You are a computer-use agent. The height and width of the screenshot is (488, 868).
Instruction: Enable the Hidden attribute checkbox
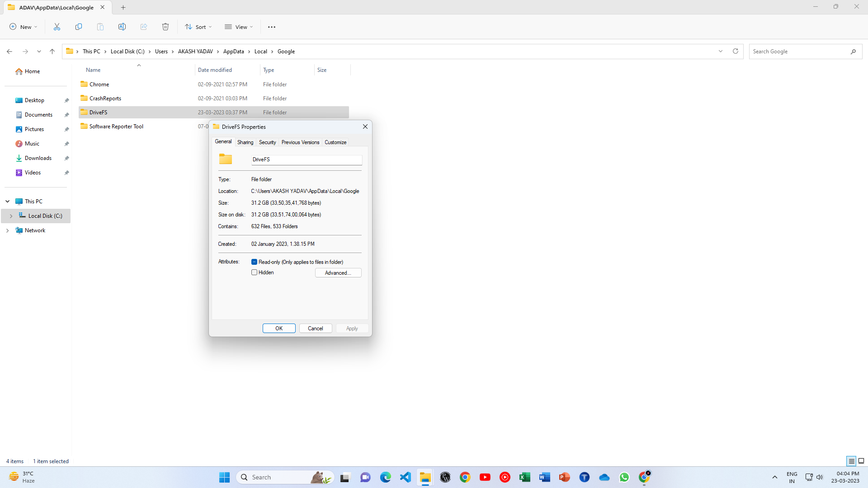(x=254, y=272)
